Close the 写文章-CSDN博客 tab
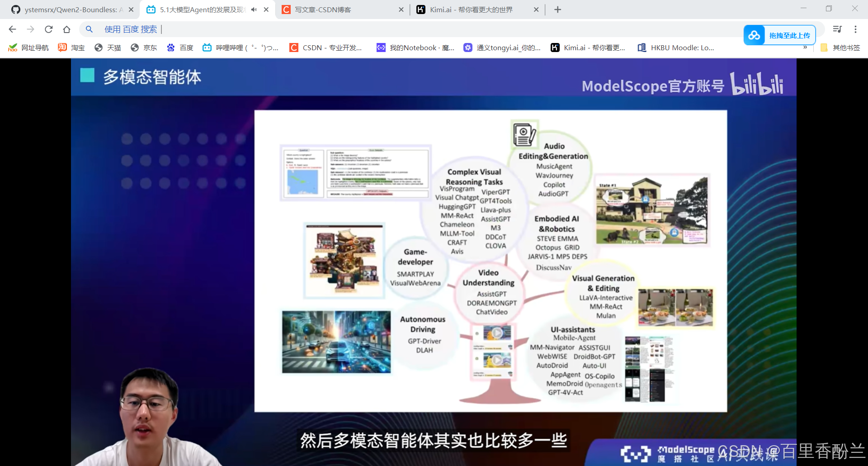Viewport: 868px width, 466px height. pyautogui.click(x=401, y=10)
